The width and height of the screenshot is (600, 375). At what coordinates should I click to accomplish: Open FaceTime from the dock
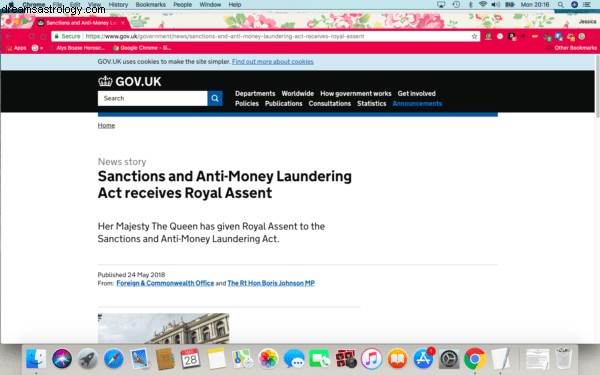320,359
